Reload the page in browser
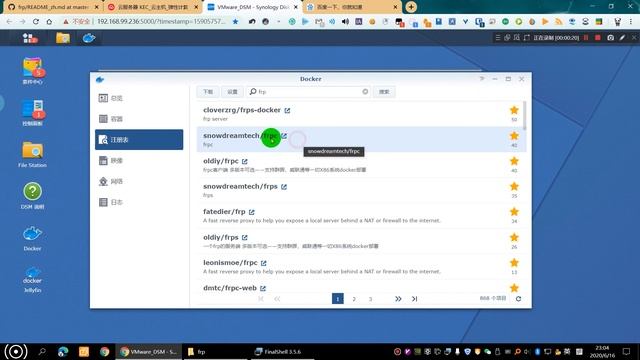Image resolution: width=640 pixels, height=360 pixels. coord(36,22)
